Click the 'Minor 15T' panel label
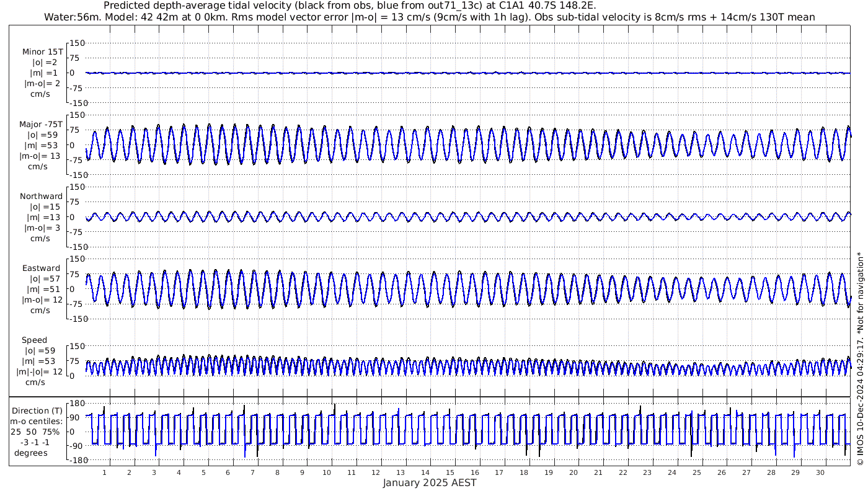Image resolution: width=868 pixels, height=496 pixels. (x=42, y=52)
